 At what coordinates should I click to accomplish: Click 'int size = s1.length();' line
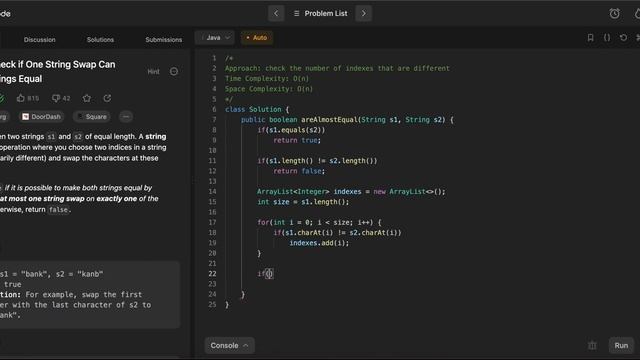click(303, 202)
